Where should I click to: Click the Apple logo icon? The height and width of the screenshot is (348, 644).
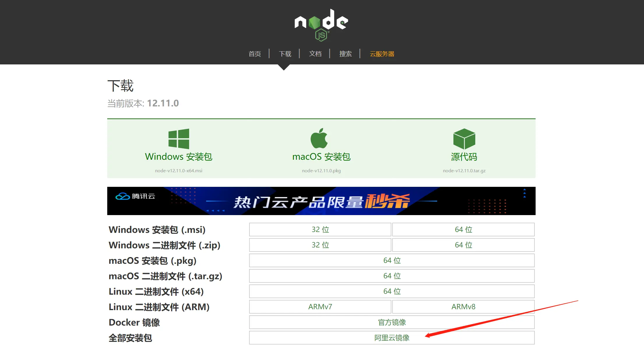pos(319,138)
